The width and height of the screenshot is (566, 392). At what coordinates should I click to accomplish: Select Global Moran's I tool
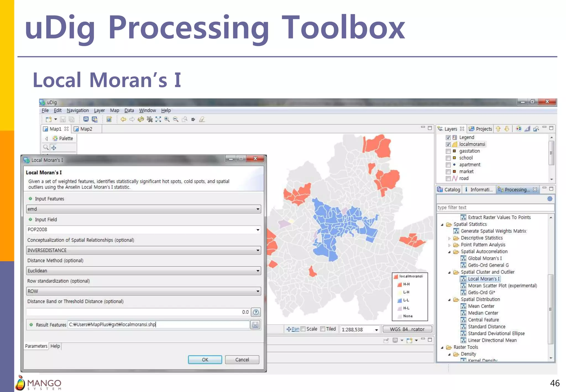click(485, 258)
